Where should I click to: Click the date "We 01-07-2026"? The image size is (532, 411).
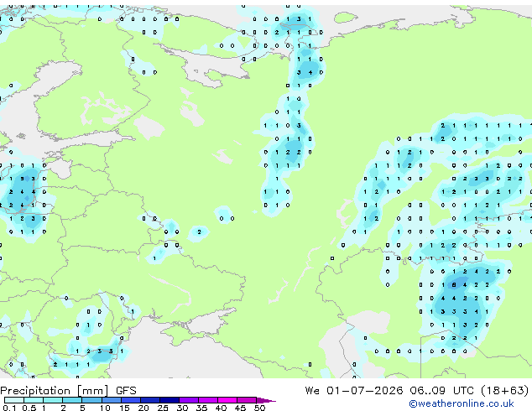(354, 391)
